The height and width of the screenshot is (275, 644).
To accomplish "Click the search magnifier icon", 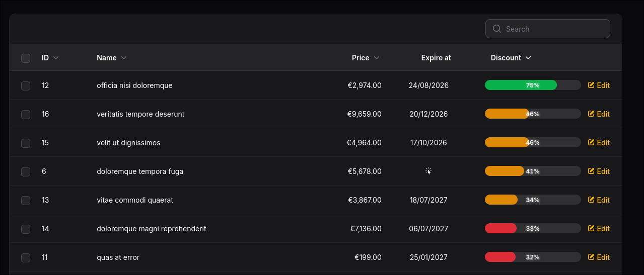I will (x=496, y=29).
